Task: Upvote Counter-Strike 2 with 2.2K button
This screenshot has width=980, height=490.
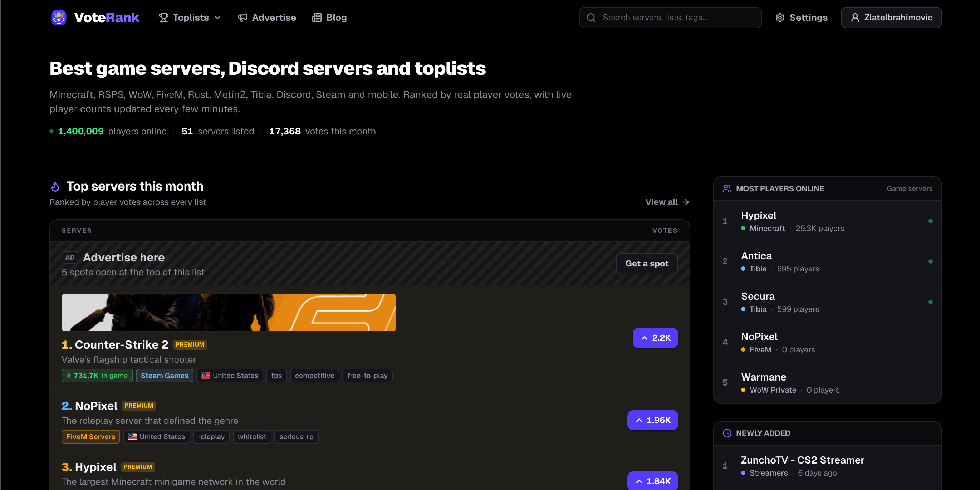Action: point(655,338)
